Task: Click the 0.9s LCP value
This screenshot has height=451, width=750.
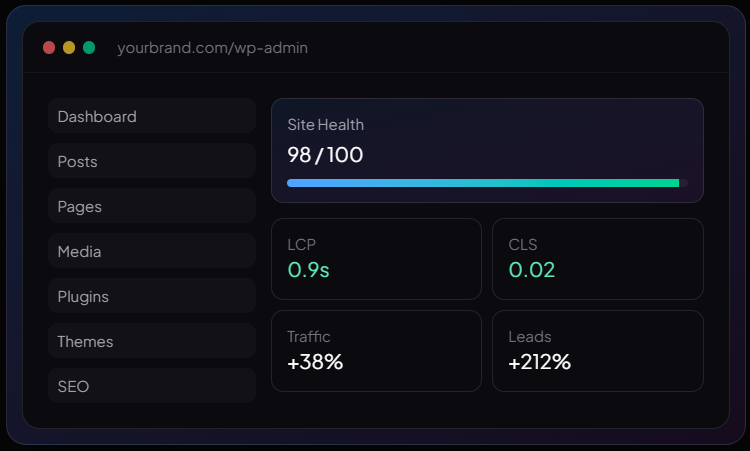Action: 309,270
